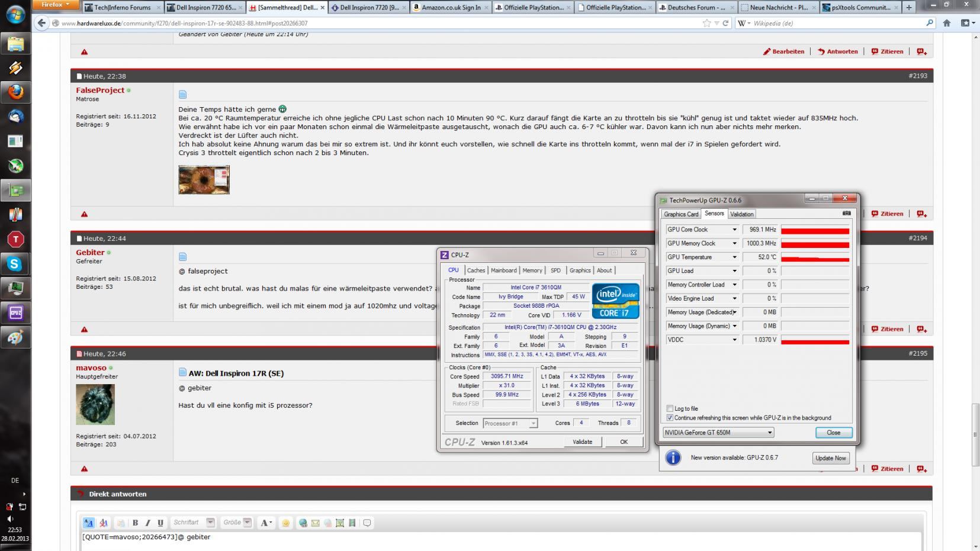Apply italic formatting in reply editor
This screenshot has height=551, width=980.
pos(147,523)
